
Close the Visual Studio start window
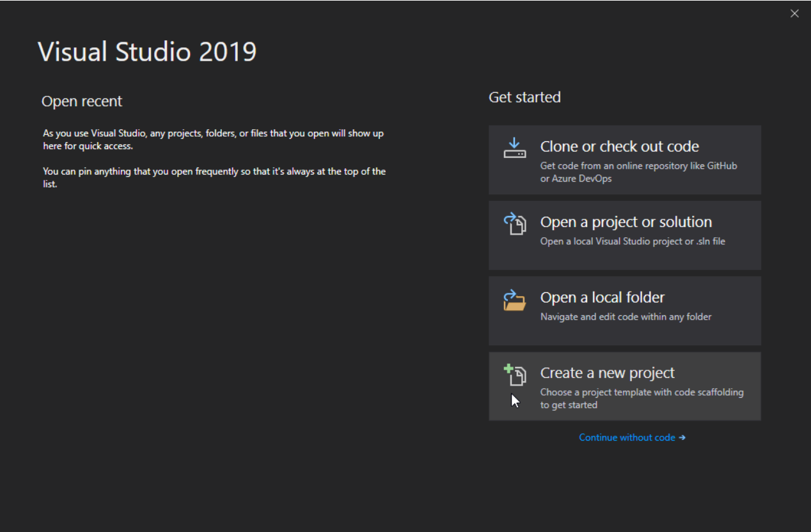(x=794, y=13)
